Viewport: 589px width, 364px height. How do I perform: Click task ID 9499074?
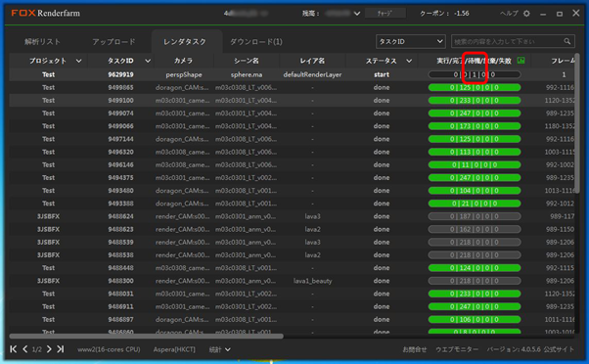(x=120, y=114)
